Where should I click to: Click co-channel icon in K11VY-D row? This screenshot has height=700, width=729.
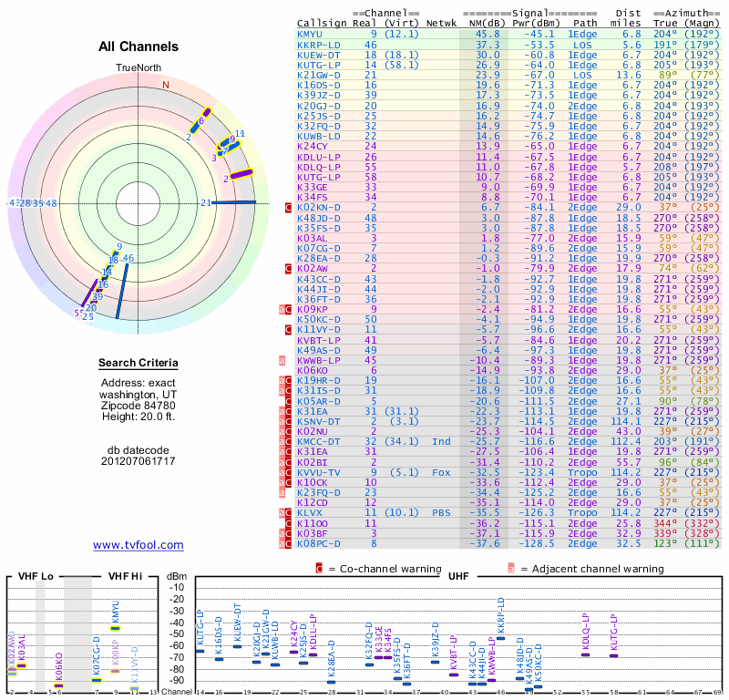(288, 329)
